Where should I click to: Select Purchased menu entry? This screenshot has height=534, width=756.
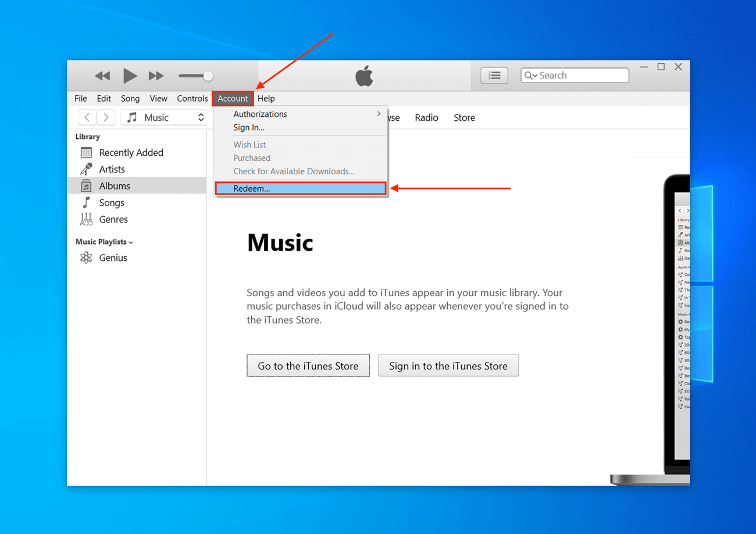point(300,157)
